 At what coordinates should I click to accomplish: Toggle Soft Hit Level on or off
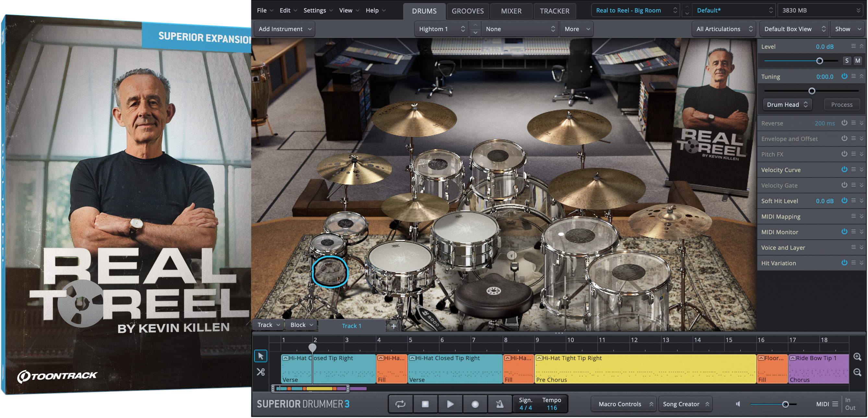tap(844, 200)
